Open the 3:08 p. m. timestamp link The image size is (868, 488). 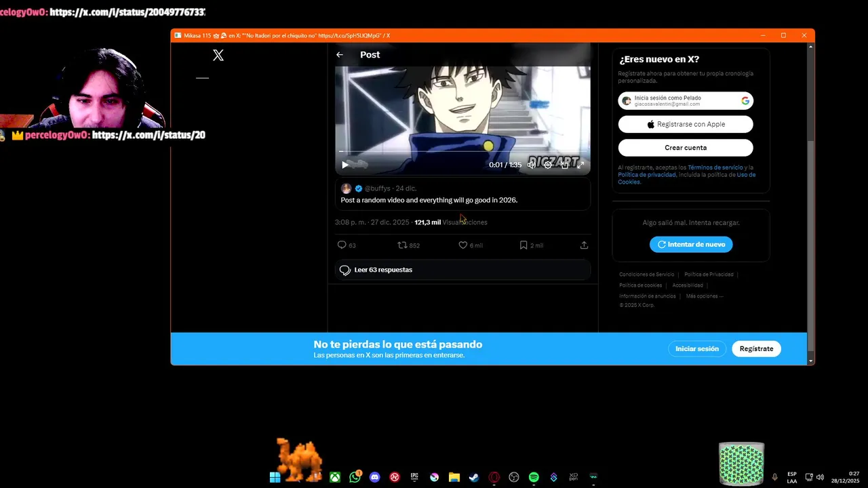click(372, 222)
